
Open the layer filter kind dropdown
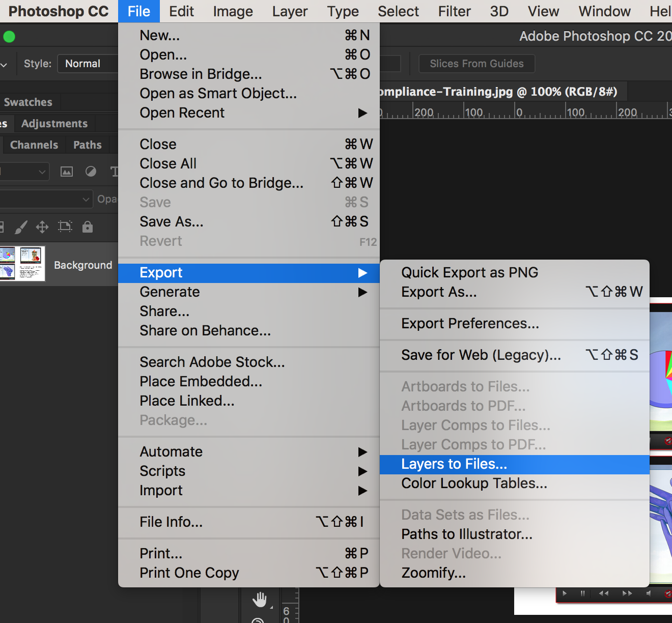tap(24, 172)
